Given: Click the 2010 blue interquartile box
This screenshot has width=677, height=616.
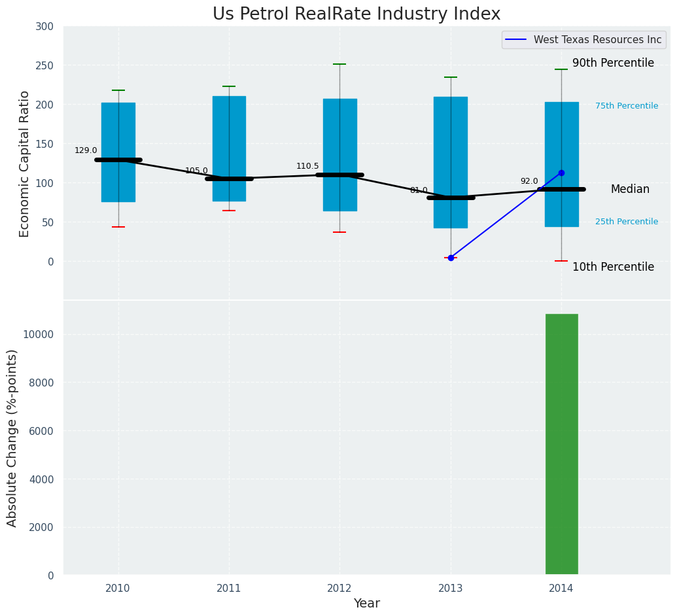Looking at the screenshot, I should pos(118,124).
